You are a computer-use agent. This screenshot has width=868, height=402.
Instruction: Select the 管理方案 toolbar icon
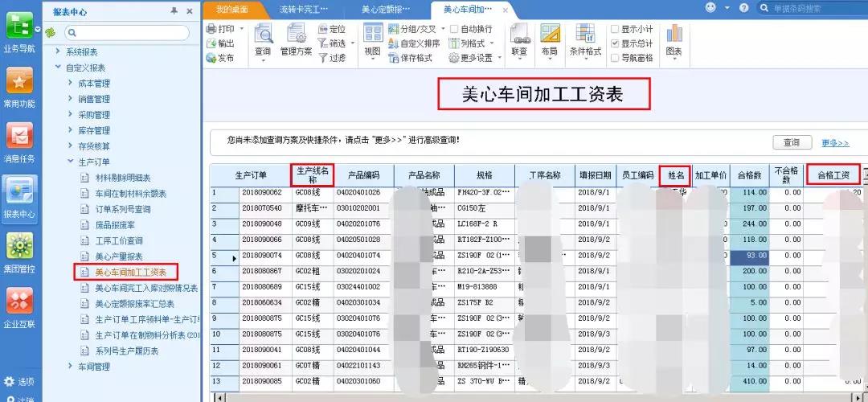pyautogui.click(x=296, y=33)
